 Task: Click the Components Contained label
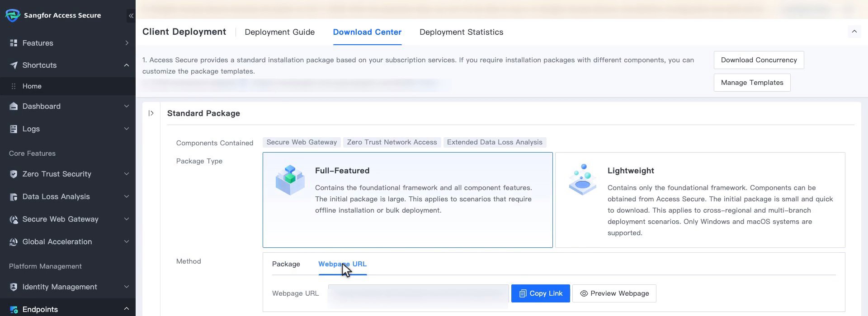(x=215, y=143)
